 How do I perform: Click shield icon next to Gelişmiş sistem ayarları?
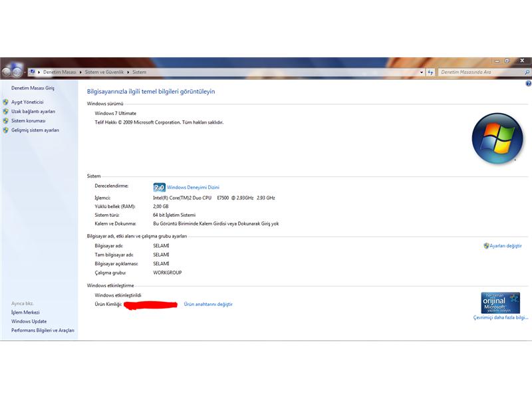pos(6,130)
